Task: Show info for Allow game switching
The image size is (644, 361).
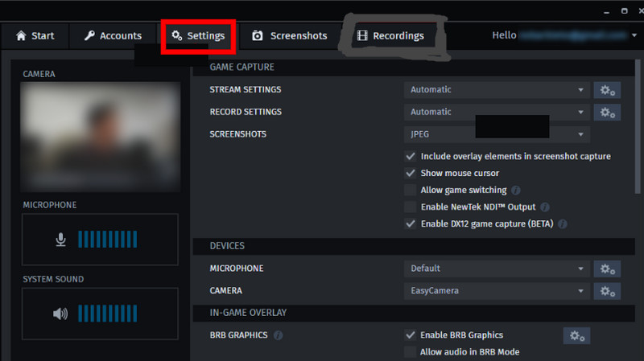Action: (516, 191)
